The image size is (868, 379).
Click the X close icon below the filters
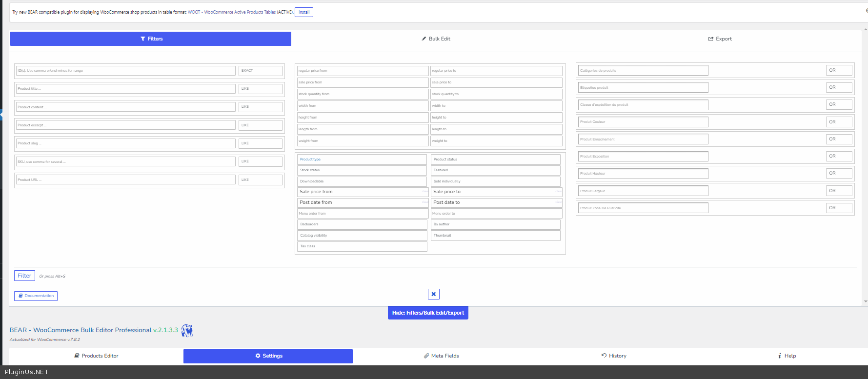click(x=433, y=294)
